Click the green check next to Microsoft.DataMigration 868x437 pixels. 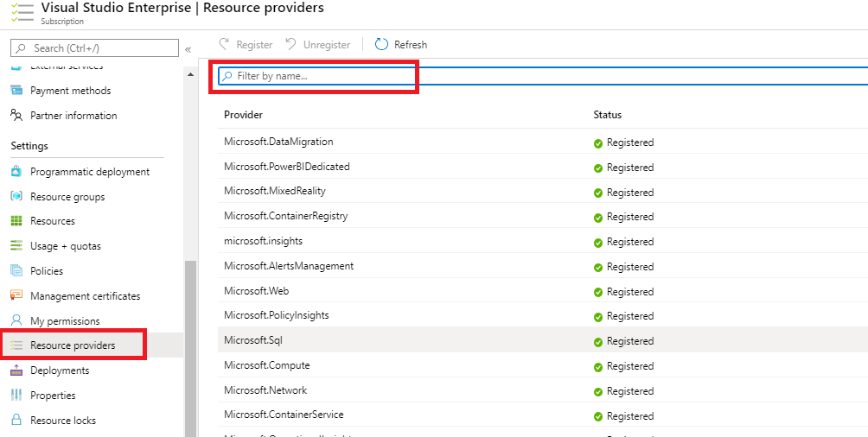pos(598,143)
